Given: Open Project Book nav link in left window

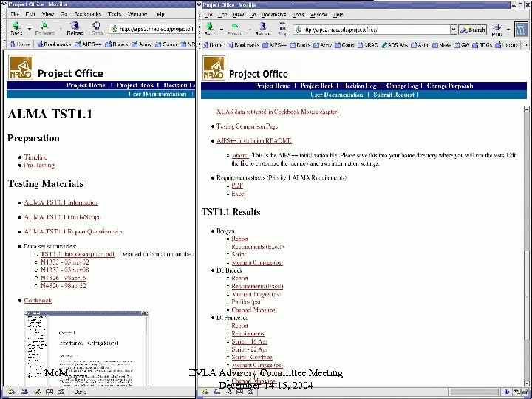Looking at the screenshot, I should tap(135, 85).
